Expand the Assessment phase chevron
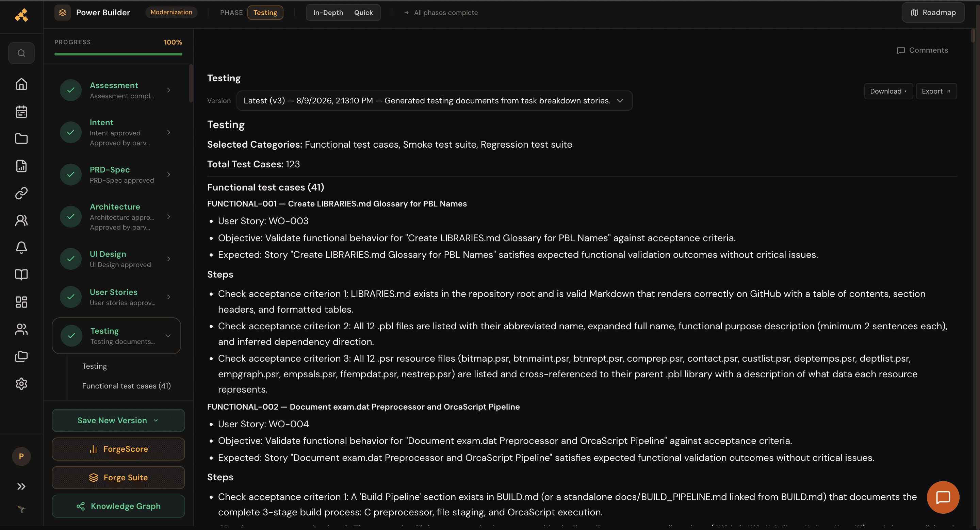Screen dimensions: 980x530 click(168, 90)
